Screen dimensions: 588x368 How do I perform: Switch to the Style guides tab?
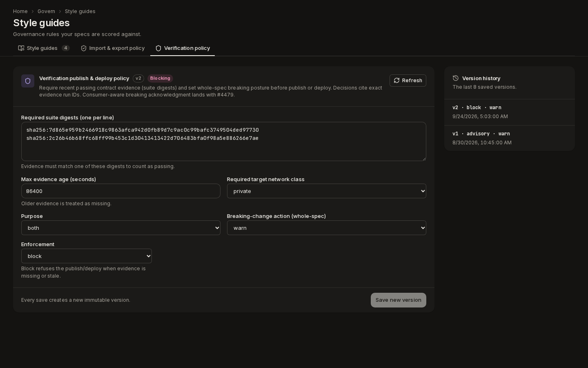click(x=44, y=48)
